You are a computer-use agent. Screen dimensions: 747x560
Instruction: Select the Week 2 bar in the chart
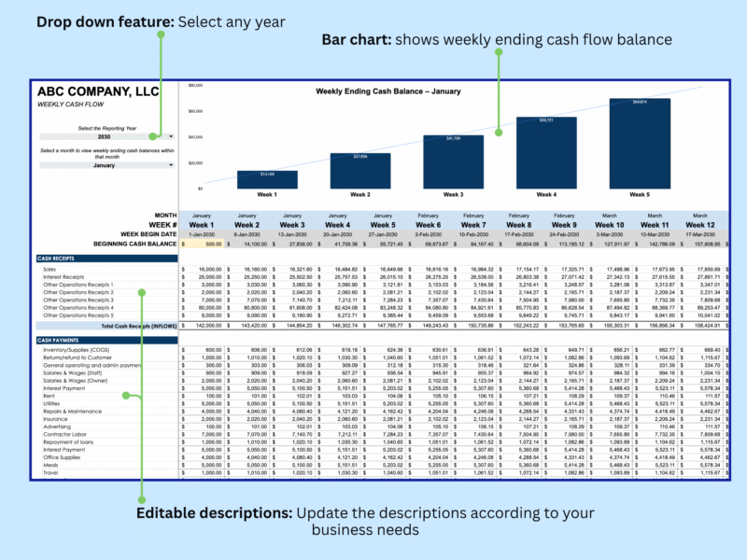[x=360, y=171]
